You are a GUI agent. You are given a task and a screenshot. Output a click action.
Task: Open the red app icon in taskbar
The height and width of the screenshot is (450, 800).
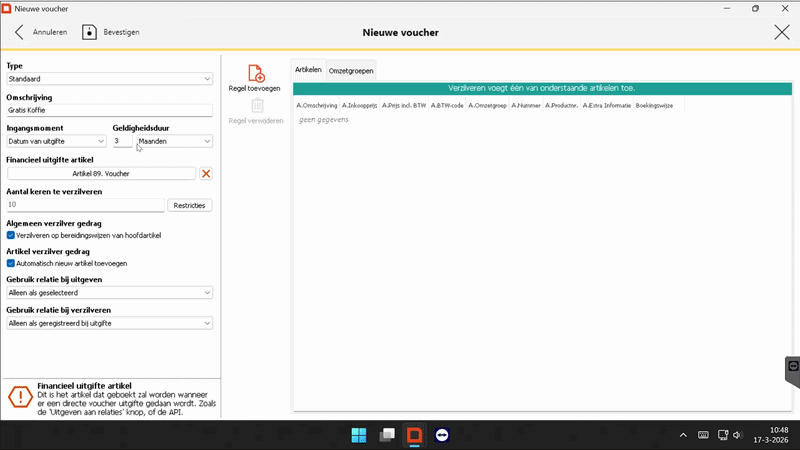click(414, 435)
